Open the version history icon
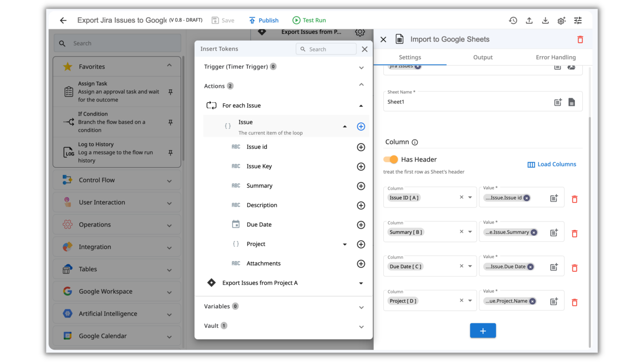Image resolution: width=644 pixels, height=362 pixels. tap(513, 20)
